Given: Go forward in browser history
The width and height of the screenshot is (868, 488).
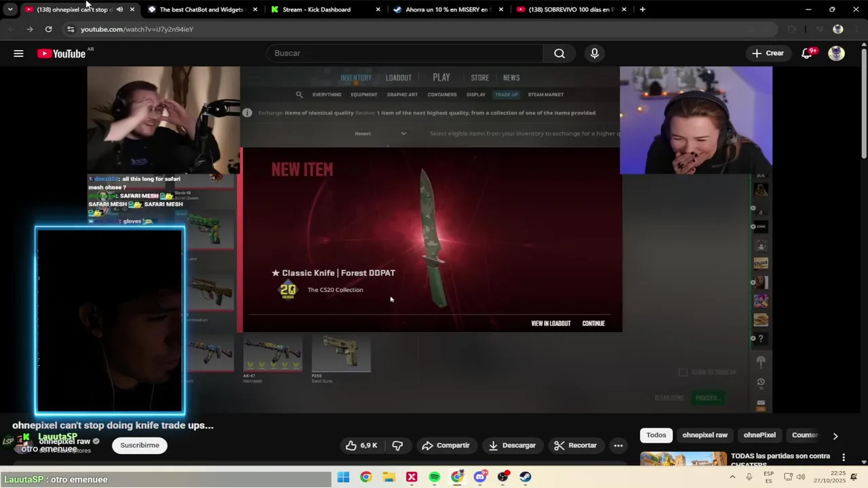Looking at the screenshot, I should pos(29,29).
